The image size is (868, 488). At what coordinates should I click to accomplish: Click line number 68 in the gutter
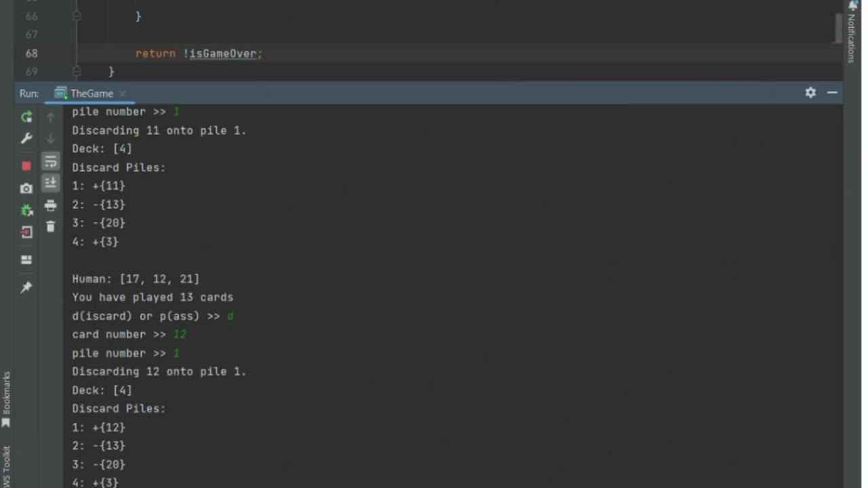[32, 54]
